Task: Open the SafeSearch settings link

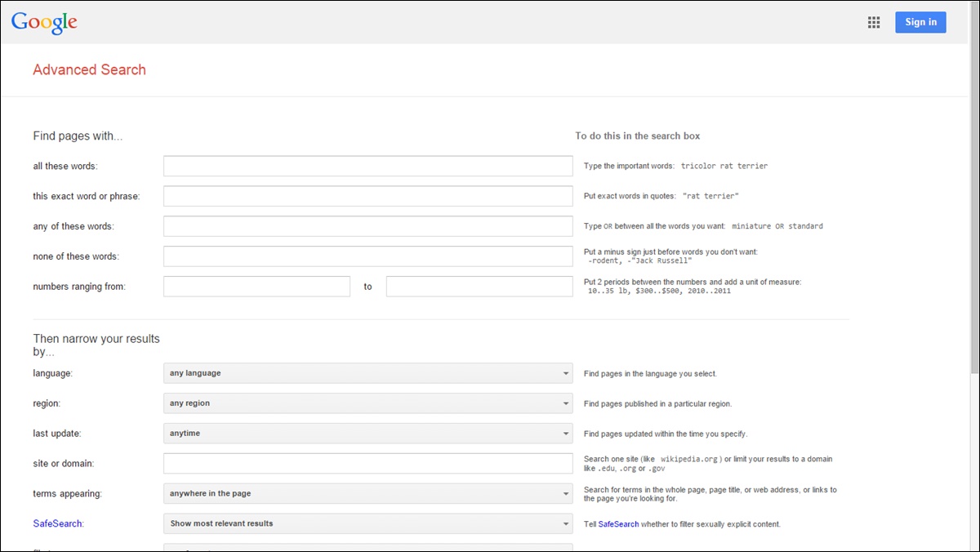Action: tap(57, 523)
